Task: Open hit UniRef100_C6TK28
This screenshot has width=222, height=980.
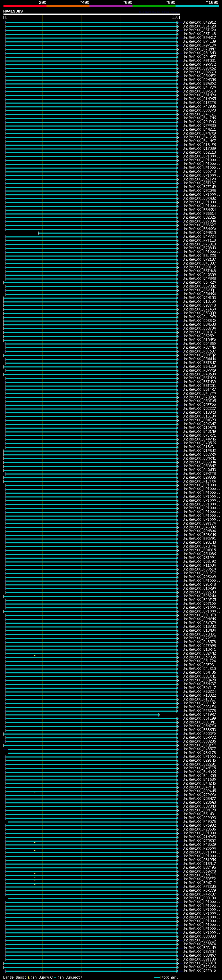Action: (x=199, y=26)
